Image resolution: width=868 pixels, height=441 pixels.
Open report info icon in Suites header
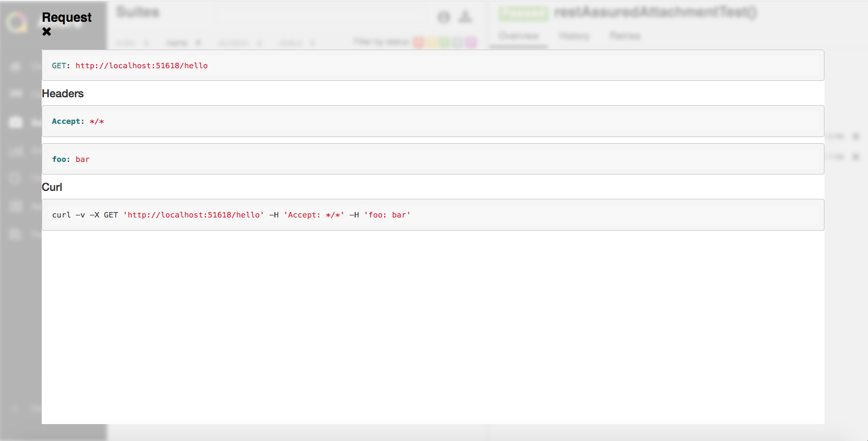tap(444, 17)
